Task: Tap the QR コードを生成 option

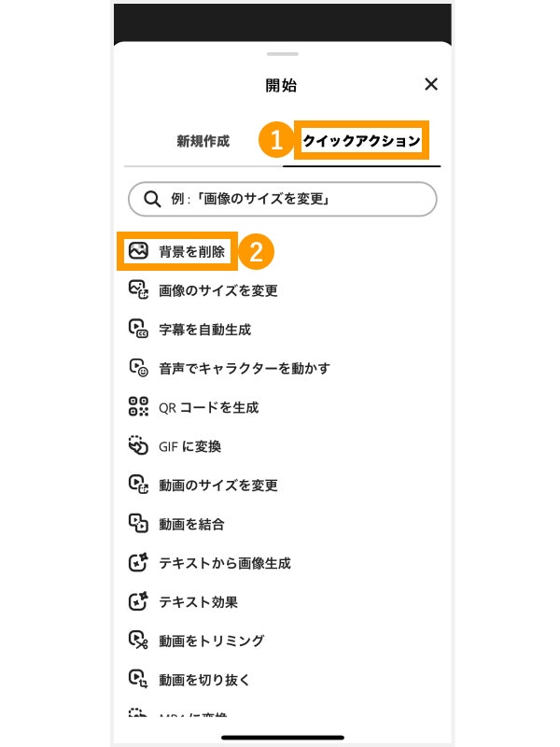Action: point(208,407)
